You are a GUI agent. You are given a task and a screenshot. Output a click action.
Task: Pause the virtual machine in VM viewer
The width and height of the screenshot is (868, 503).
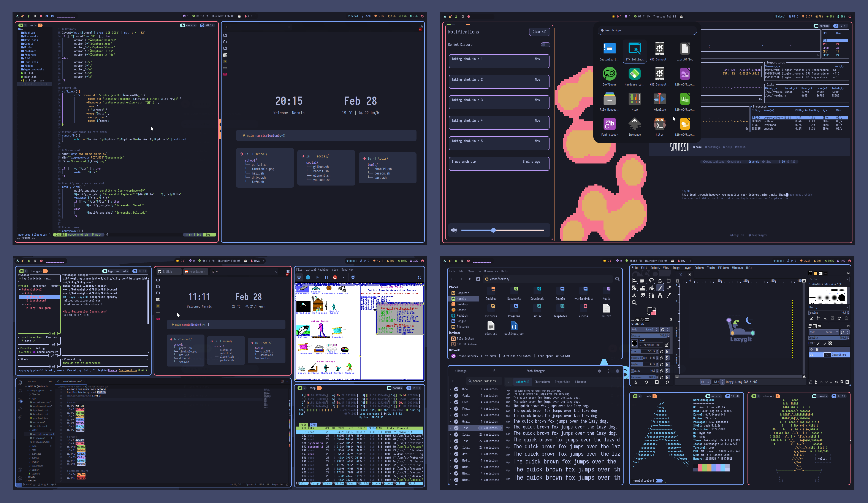[x=326, y=277]
